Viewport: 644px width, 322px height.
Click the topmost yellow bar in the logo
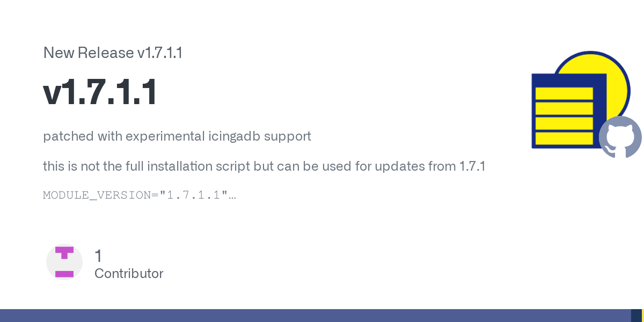(x=564, y=93)
